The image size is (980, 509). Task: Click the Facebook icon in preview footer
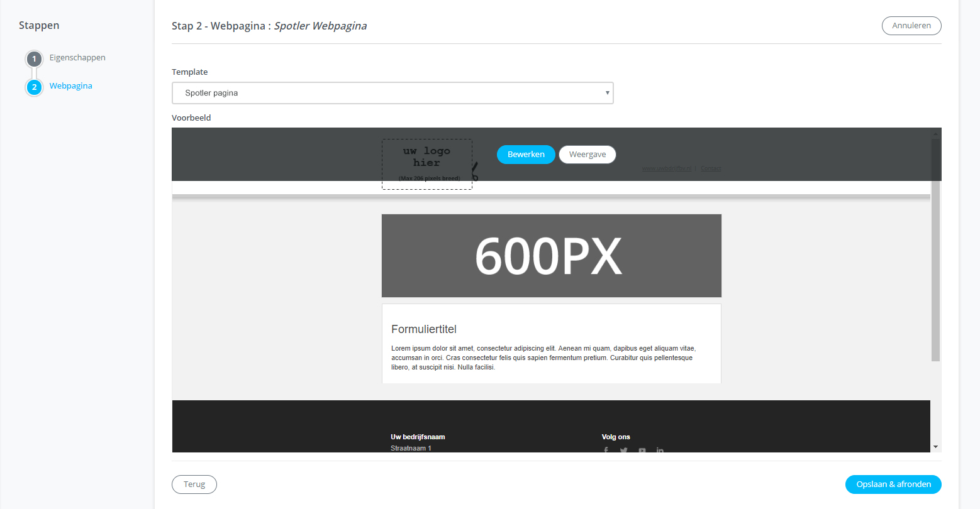(606, 449)
